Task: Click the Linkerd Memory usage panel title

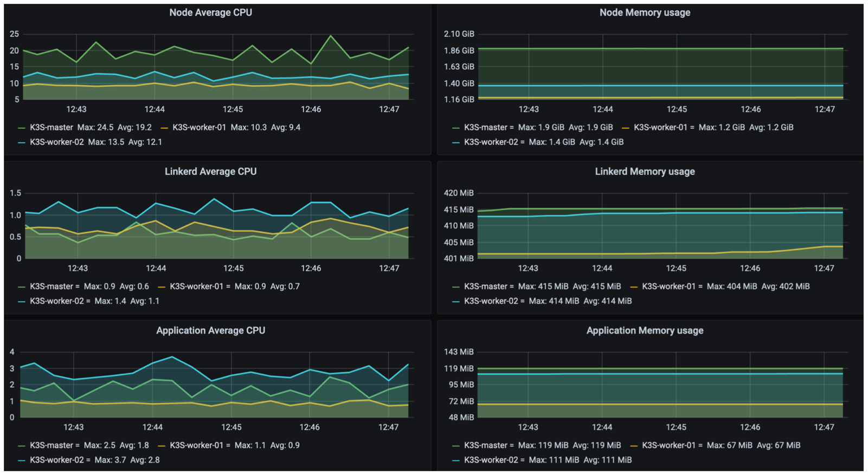Action: [645, 172]
